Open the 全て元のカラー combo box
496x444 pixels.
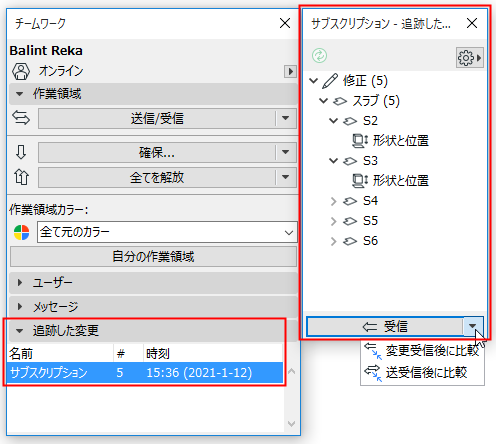coord(167,232)
